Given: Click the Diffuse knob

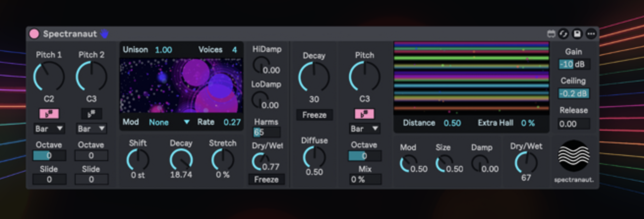Looking at the screenshot, I should click(314, 157).
